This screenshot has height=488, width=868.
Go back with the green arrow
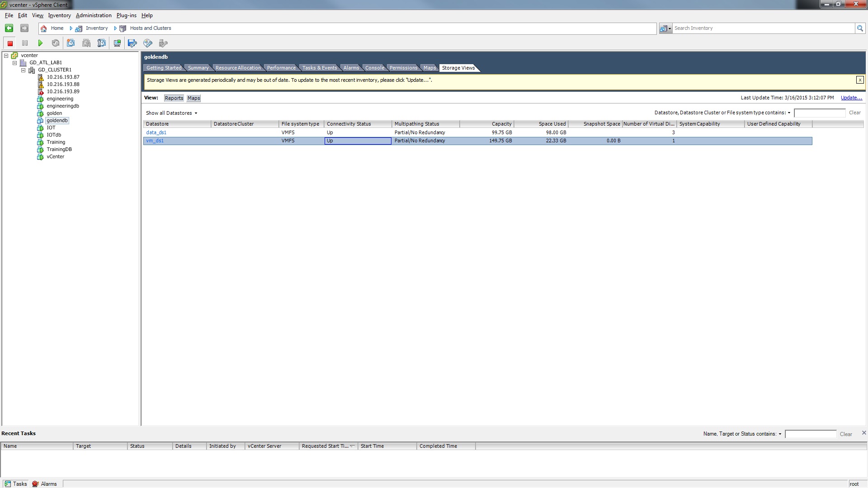(x=9, y=28)
